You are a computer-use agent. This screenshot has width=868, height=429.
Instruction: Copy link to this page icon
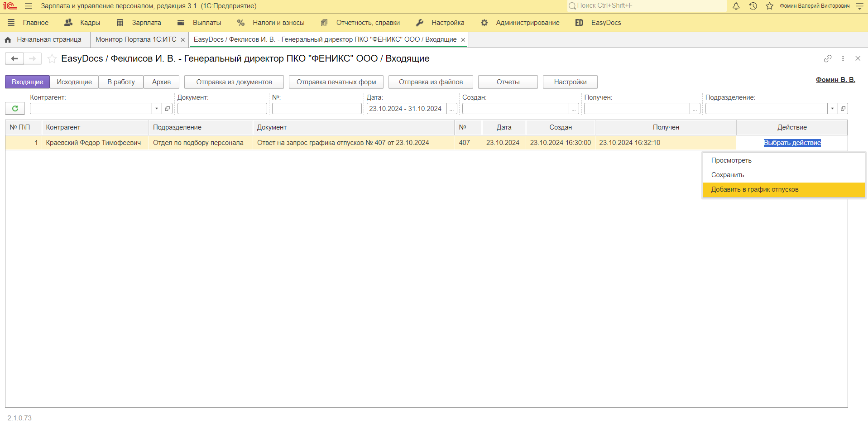pyautogui.click(x=828, y=58)
